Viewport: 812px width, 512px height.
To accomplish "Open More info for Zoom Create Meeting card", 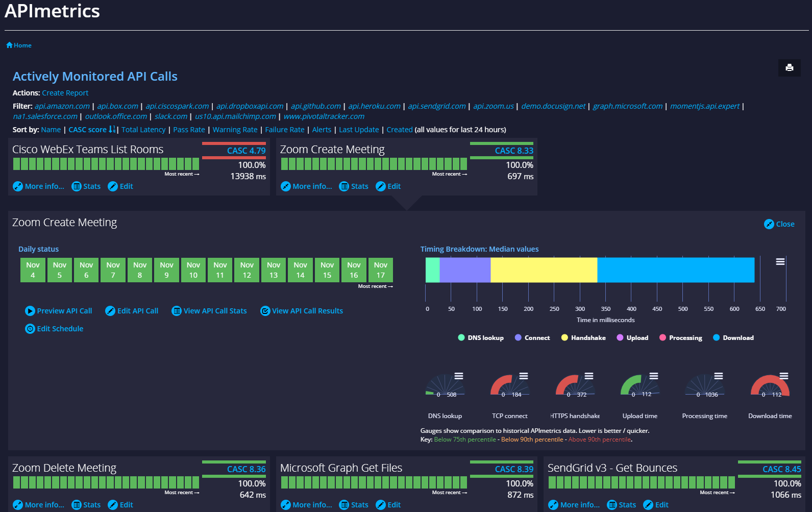I will pos(306,186).
